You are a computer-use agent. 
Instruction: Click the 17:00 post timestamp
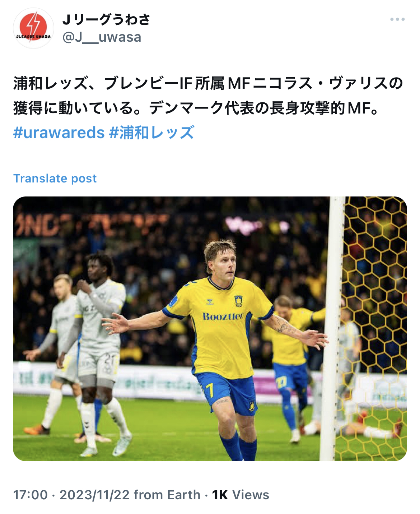coord(31,495)
